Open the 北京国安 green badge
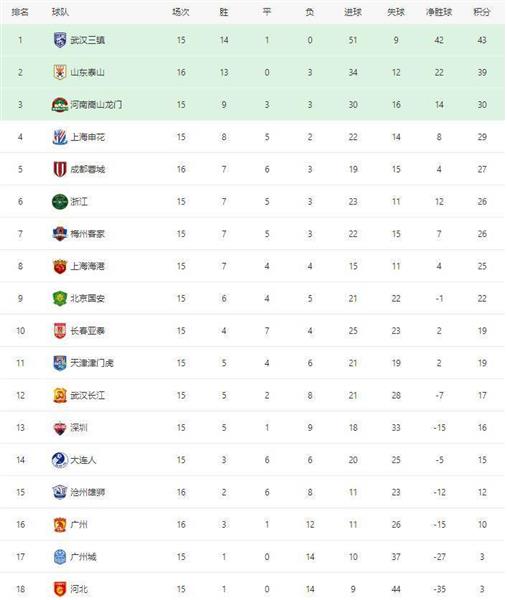This screenshot has width=507, height=600. pos(60,298)
